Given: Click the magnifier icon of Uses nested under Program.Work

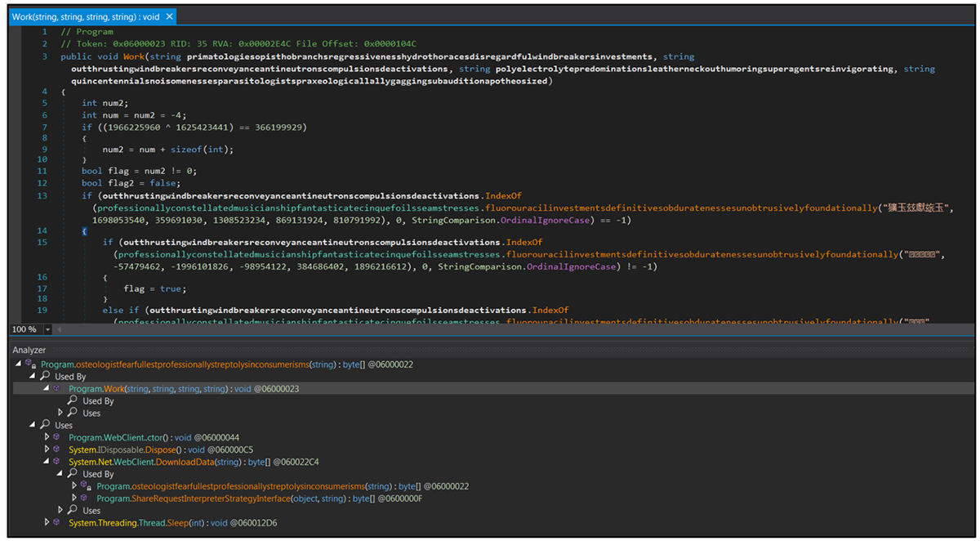Looking at the screenshot, I should point(73,414).
